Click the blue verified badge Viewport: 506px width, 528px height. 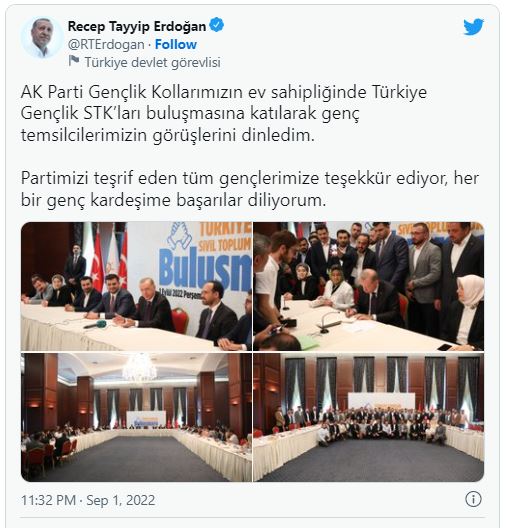pyautogui.click(x=216, y=25)
